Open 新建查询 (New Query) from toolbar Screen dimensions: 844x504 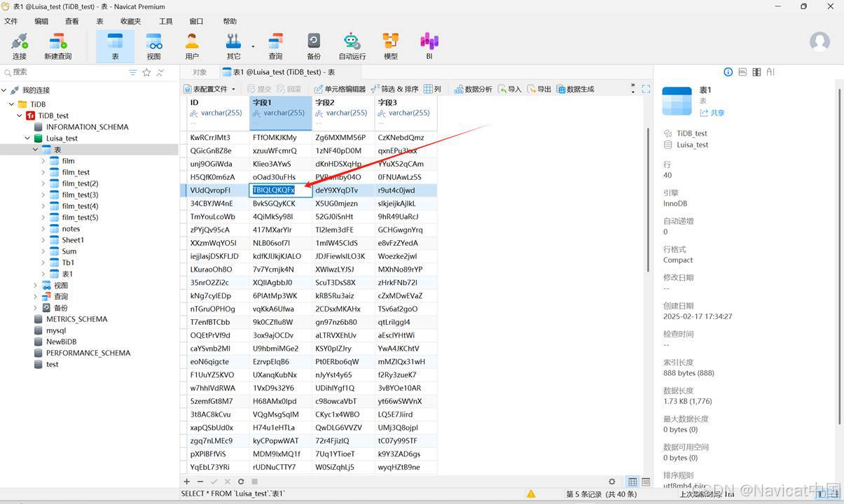[x=57, y=46]
